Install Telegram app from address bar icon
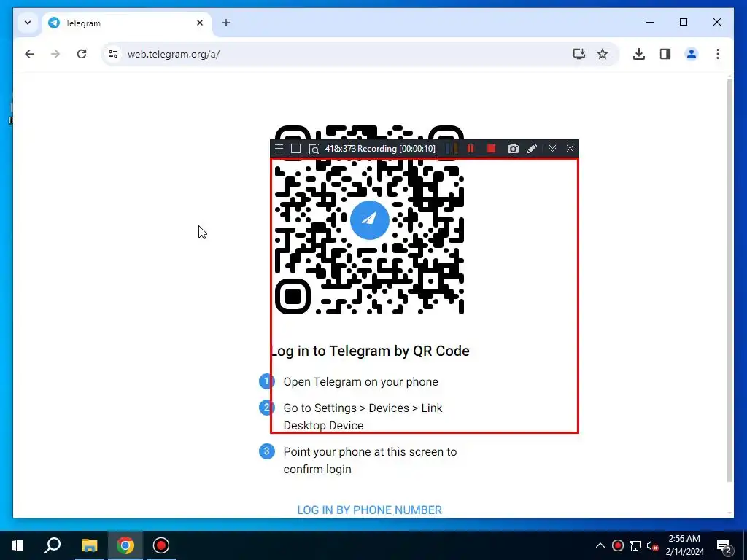The image size is (747, 560). [x=578, y=54]
